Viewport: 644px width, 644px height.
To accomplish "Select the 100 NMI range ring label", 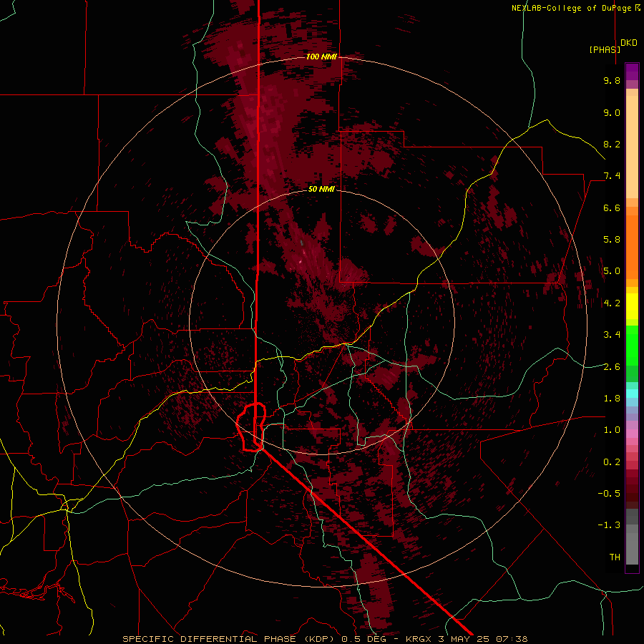I will pos(321,57).
